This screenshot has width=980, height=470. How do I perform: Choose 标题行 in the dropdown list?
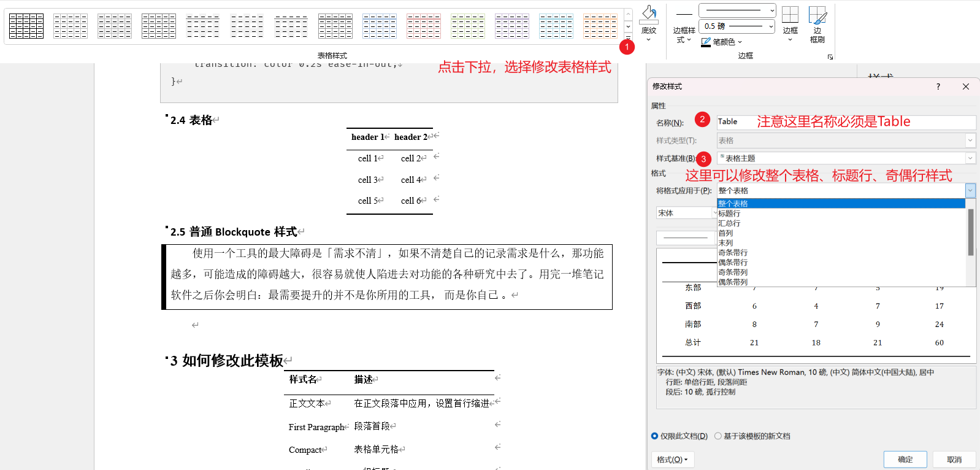pyautogui.click(x=841, y=214)
